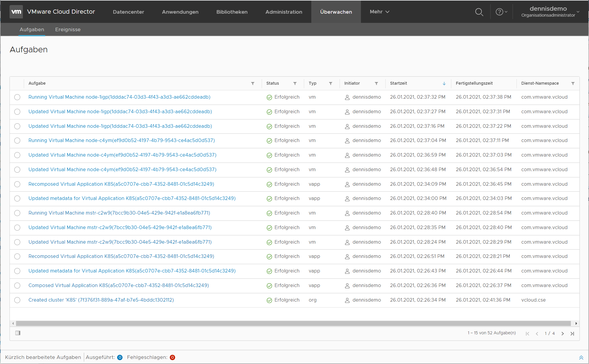Click user icon in Created cluster 'K8S' row
This screenshot has height=364, width=589.
(347, 300)
